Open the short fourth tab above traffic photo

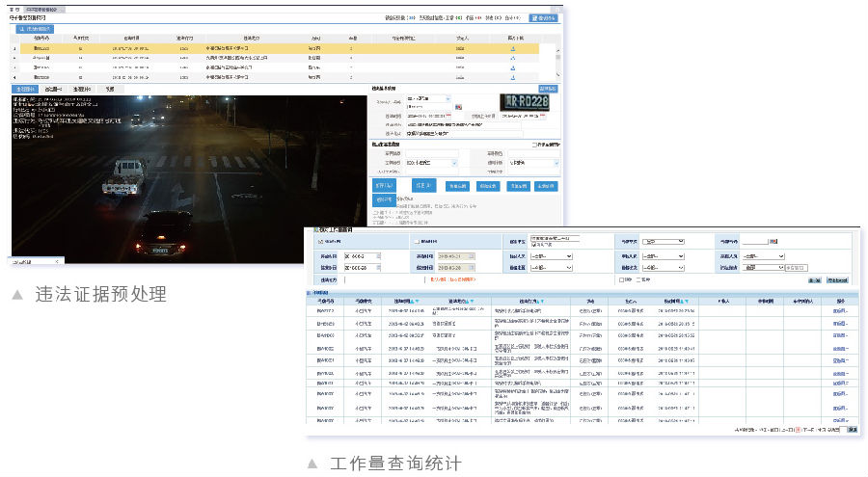(x=110, y=89)
